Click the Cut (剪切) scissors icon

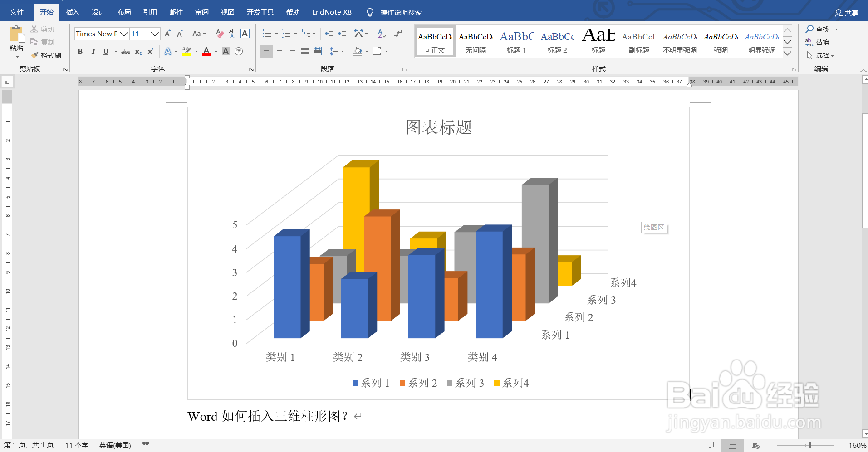click(x=34, y=29)
